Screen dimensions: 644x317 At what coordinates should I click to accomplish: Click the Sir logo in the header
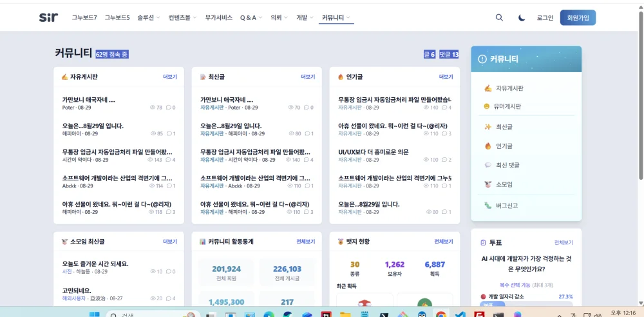48,17
